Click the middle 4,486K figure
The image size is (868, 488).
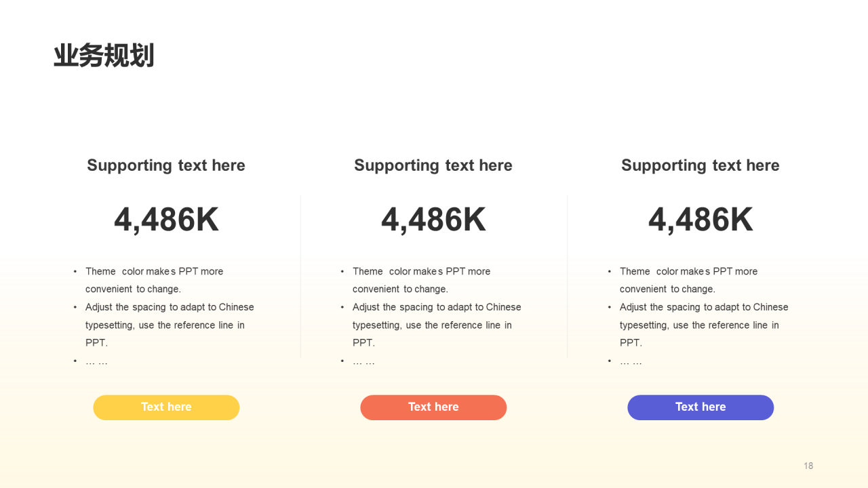click(433, 220)
